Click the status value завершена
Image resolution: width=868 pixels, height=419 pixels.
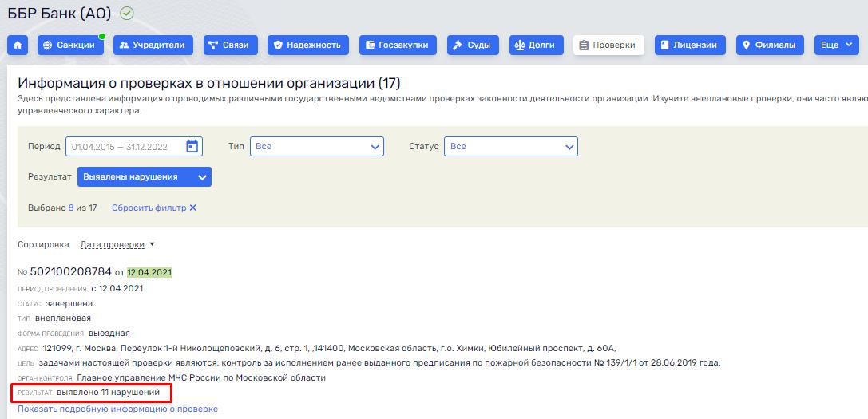(x=69, y=304)
